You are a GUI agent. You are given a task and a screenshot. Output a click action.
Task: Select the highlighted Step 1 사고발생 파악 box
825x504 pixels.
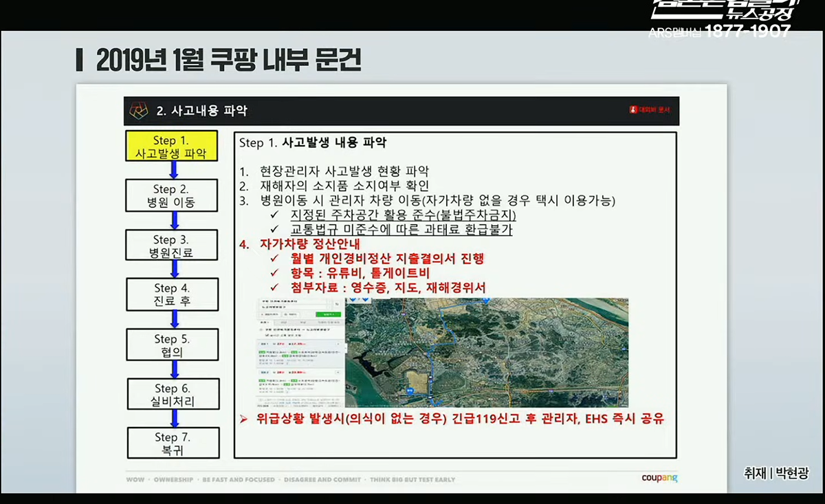tap(171, 146)
